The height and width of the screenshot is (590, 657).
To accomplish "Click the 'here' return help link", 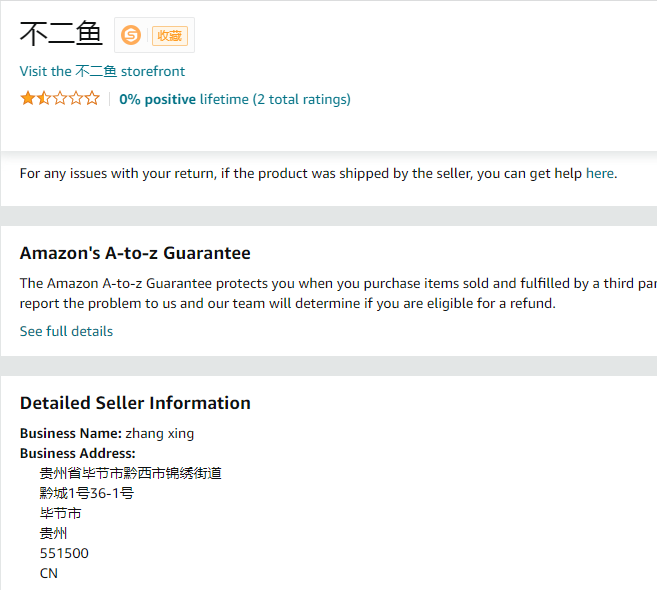I will coord(600,173).
